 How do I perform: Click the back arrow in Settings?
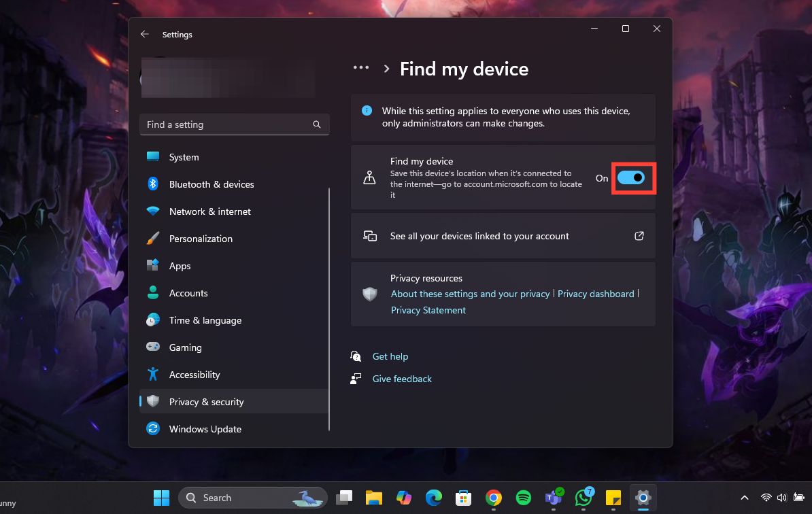pyautogui.click(x=144, y=34)
